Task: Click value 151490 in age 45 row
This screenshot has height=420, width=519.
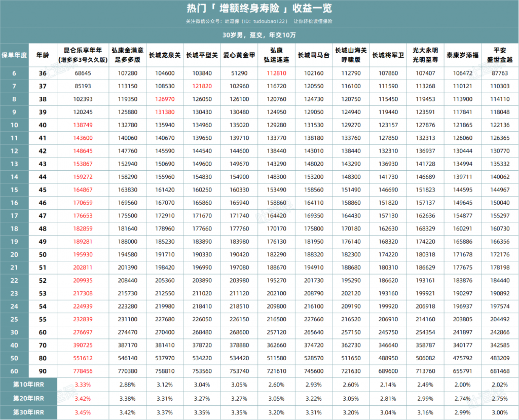Action: point(351,189)
